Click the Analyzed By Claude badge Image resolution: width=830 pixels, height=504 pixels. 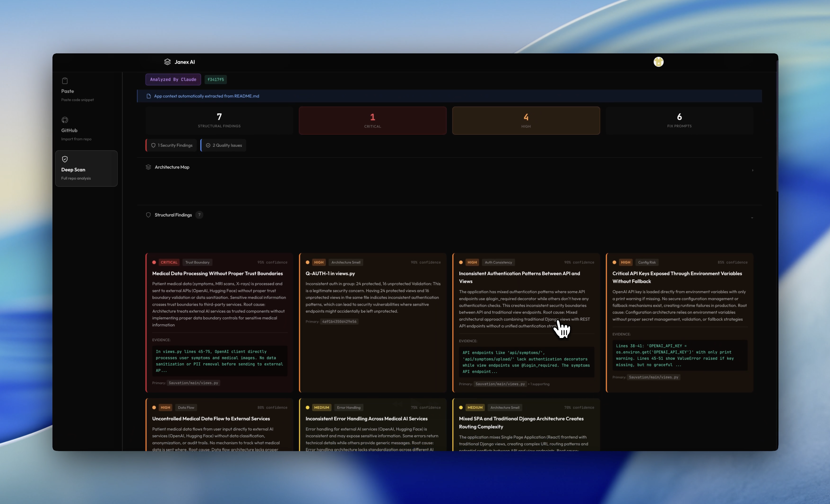coord(173,80)
